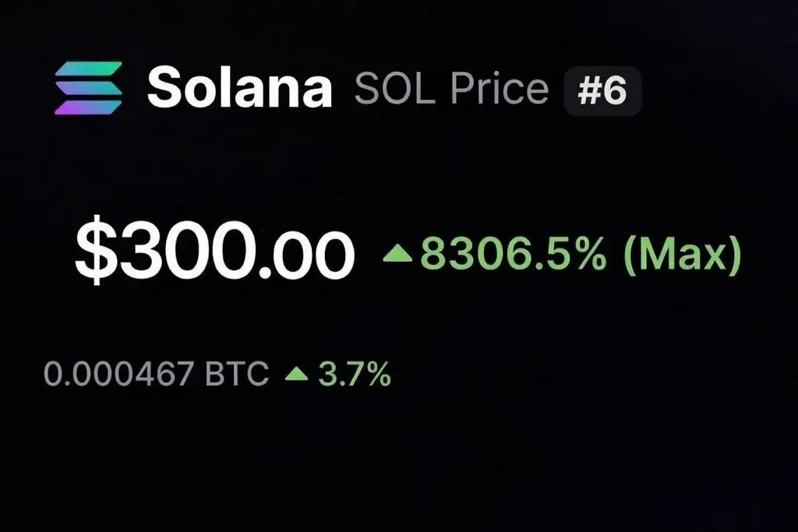Image resolution: width=798 pixels, height=532 pixels.
Task: Click the BTC currency unit label
Action: click(236, 375)
